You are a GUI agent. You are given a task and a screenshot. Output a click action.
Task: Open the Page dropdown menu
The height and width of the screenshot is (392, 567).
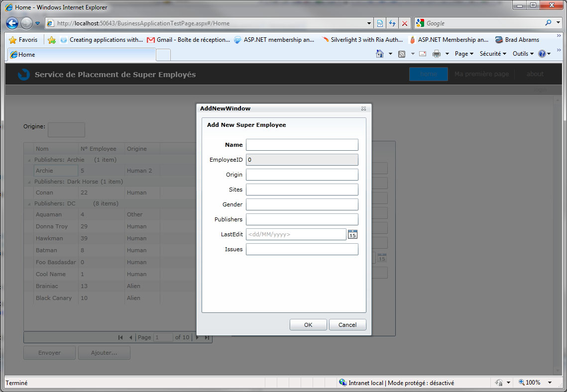point(464,54)
